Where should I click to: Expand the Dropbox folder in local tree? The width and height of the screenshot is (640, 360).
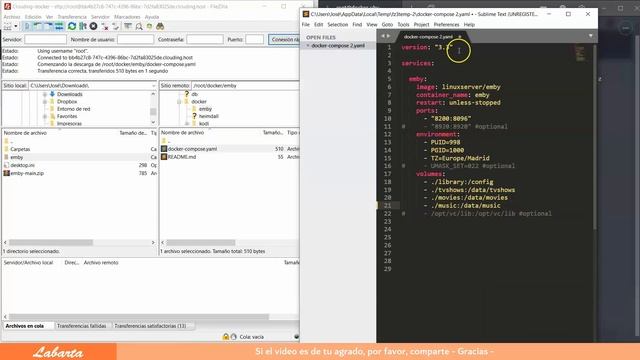point(45,102)
